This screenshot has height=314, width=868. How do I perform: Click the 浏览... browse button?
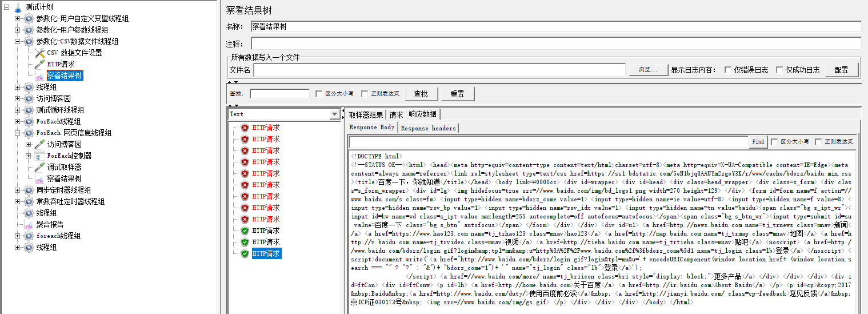click(x=648, y=70)
